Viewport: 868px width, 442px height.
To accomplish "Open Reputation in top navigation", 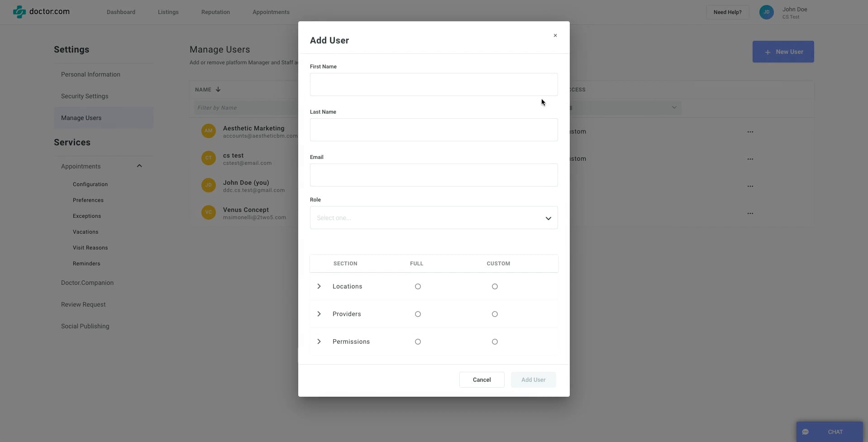I will click(x=215, y=12).
